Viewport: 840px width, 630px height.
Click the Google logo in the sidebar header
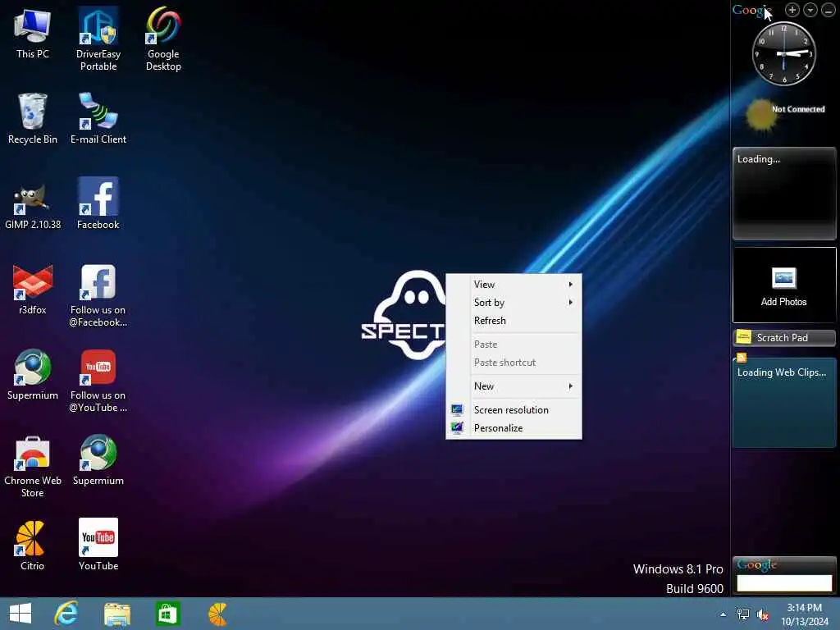click(751, 10)
